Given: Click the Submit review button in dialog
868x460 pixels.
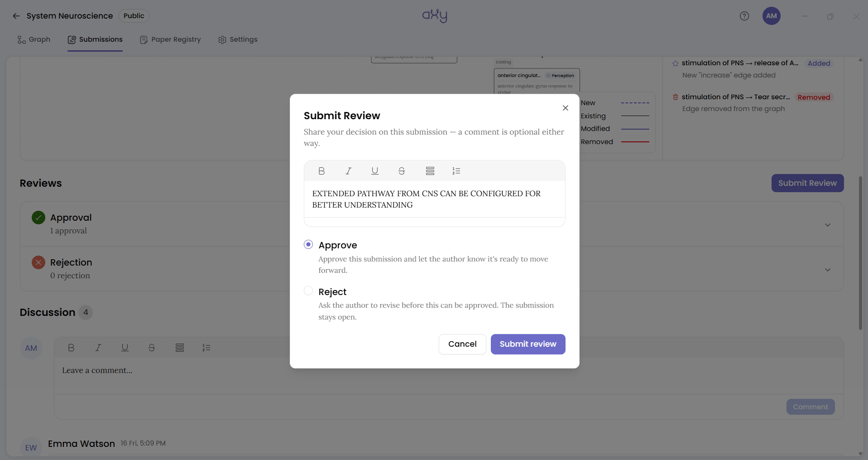Looking at the screenshot, I should click(x=528, y=344).
